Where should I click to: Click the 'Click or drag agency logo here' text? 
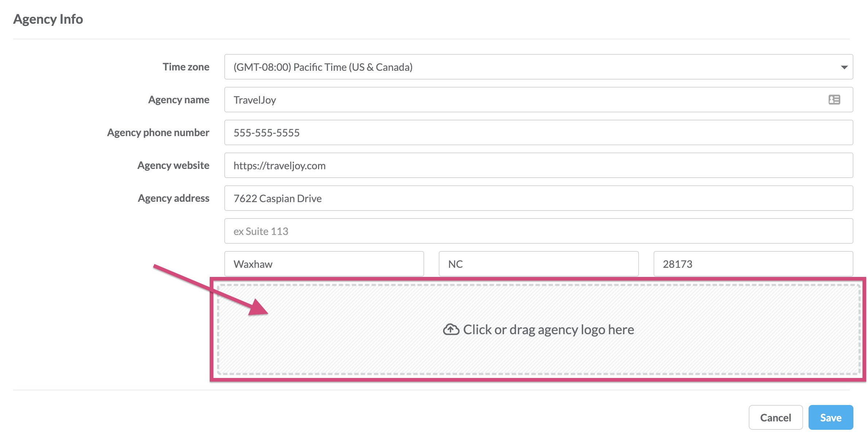[x=549, y=329]
